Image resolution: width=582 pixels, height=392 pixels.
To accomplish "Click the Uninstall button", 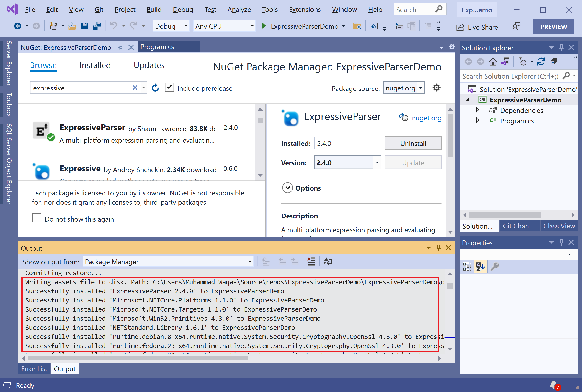I will point(413,143).
